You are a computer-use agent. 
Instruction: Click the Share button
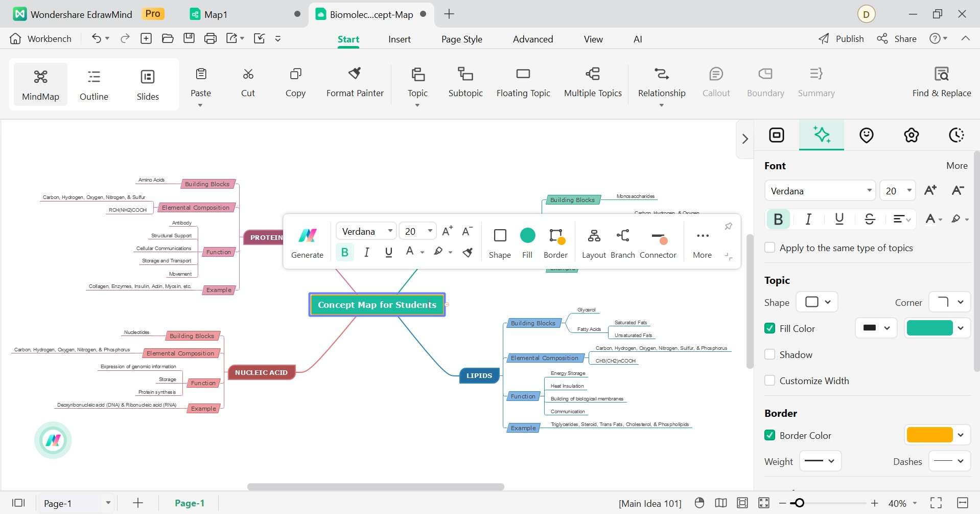[x=897, y=38]
